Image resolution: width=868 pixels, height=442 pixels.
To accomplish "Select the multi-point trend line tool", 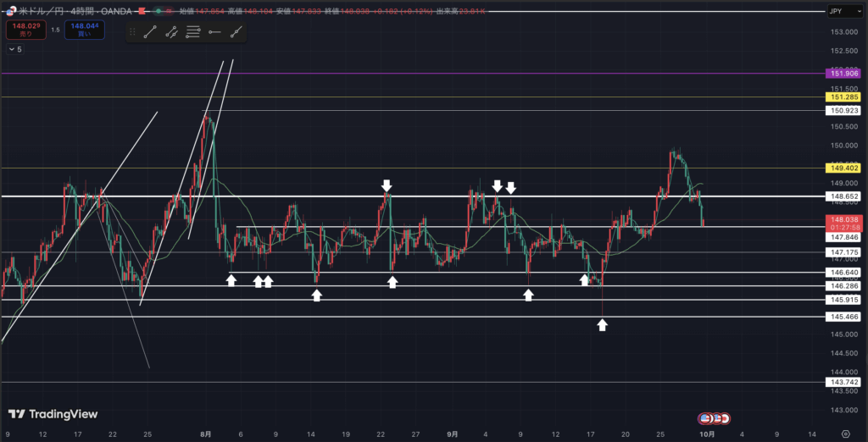I will 171,32.
